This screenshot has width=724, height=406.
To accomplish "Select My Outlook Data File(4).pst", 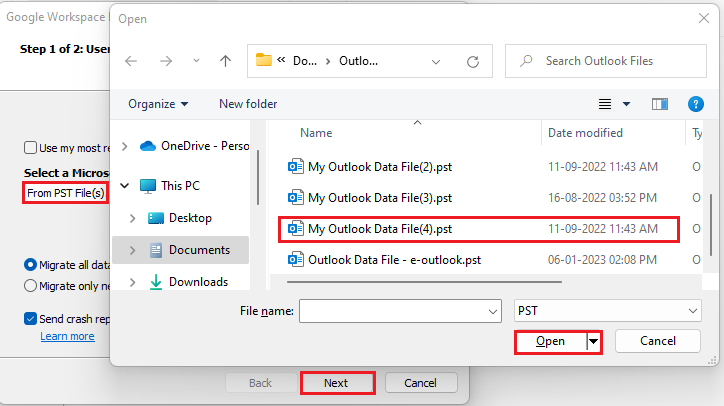I will pyautogui.click(x=380, y=229).
